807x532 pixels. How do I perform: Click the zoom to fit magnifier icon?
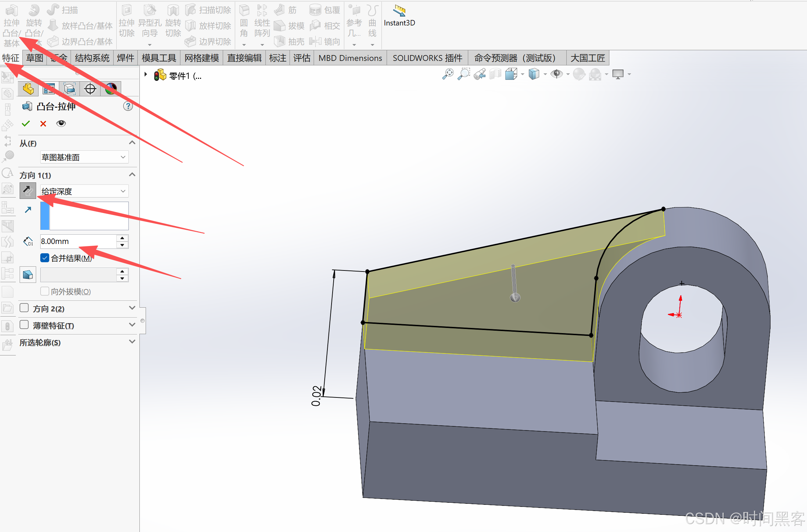click(448, 74)
